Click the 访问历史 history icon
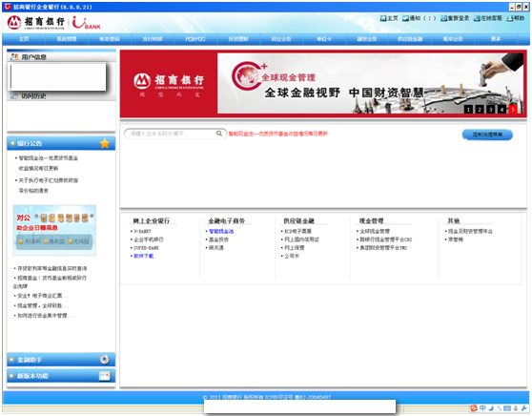This screenshot has height=416, width=532. tap(14, 96)
